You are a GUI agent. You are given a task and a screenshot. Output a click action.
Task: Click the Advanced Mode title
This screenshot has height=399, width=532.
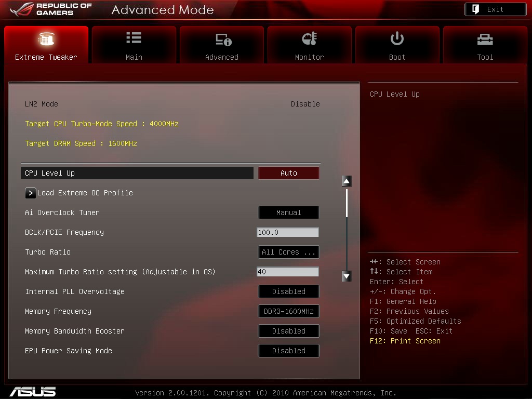163,9
